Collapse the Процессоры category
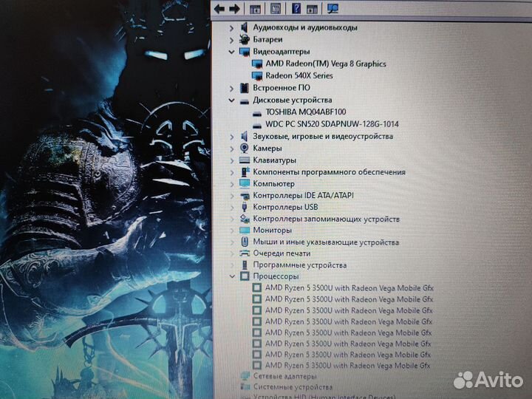This screenshot has width=532, height=399. (x=232, y=276)
